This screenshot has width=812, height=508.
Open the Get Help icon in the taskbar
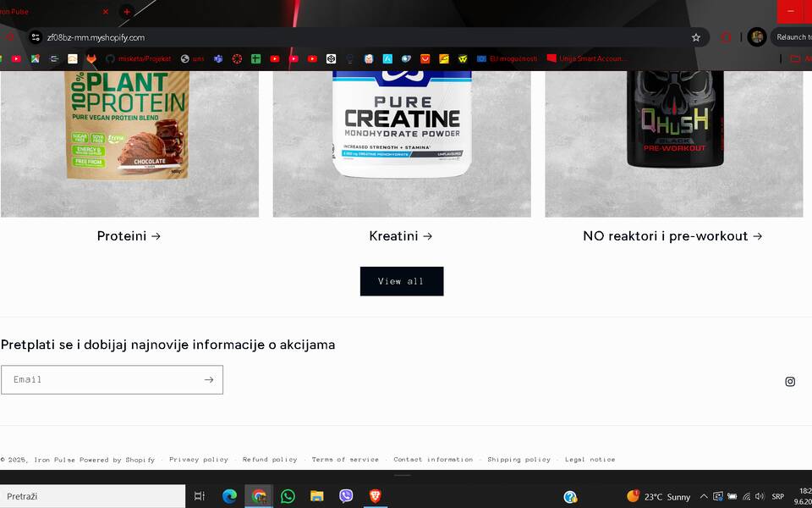[570, 497]
